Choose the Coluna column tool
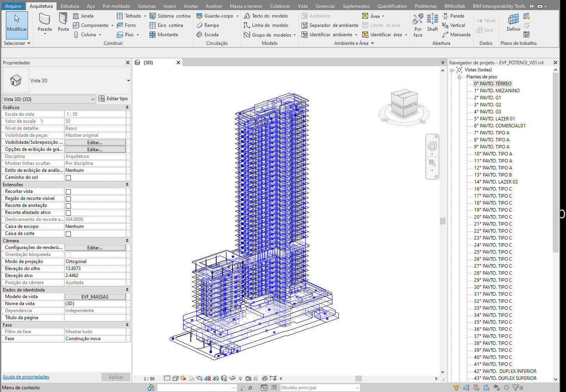The height and width of the screenshot is (392, 566). (x=85, y=35)
